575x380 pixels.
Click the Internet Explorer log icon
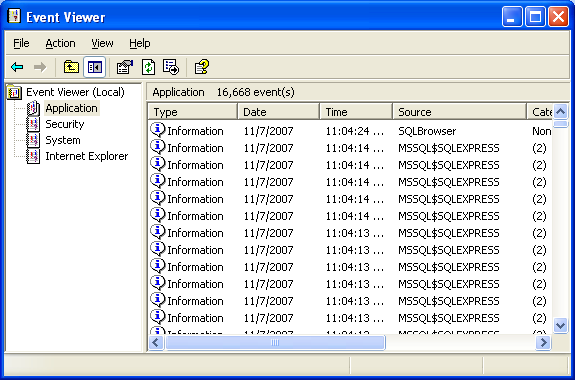[33, 156]
